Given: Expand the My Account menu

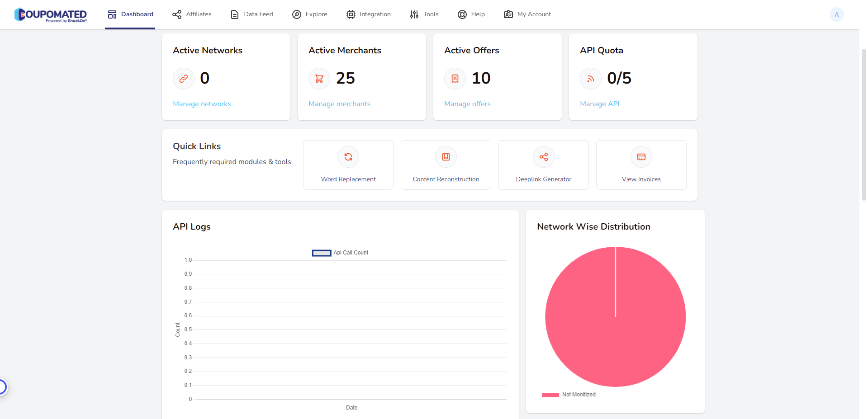Looking at the screenshot, I should coord(527,14).
